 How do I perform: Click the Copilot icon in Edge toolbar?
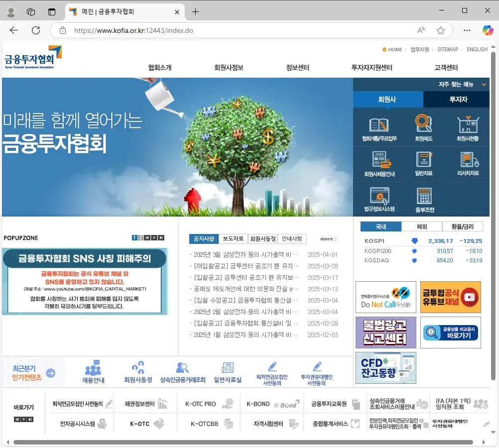[x=488, y=30]
